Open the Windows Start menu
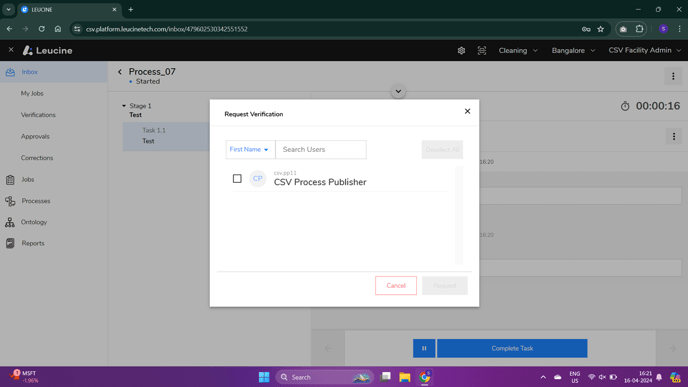The image size is (688, 387). pyautogui.click(x=264, y=377)
